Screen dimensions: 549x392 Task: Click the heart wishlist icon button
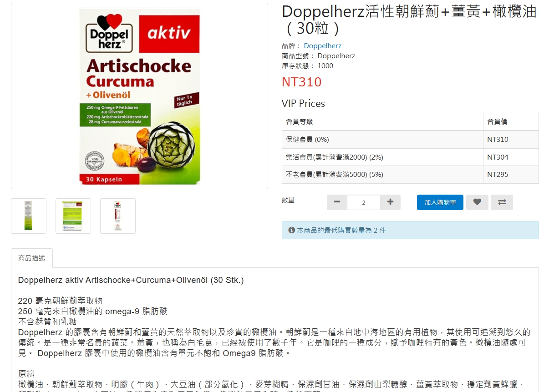[477, 202]
